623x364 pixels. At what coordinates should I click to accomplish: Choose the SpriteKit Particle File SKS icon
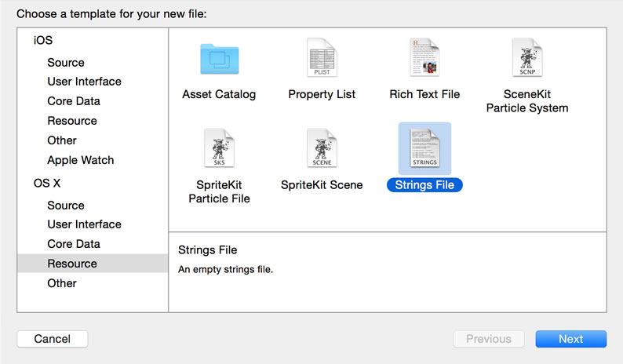click(220, 147)
